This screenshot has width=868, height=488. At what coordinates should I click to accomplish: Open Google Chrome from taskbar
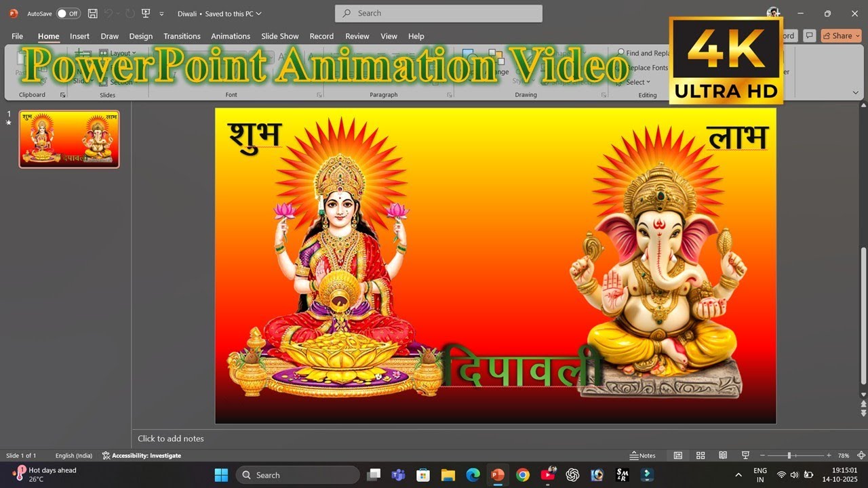pos(522,474)
